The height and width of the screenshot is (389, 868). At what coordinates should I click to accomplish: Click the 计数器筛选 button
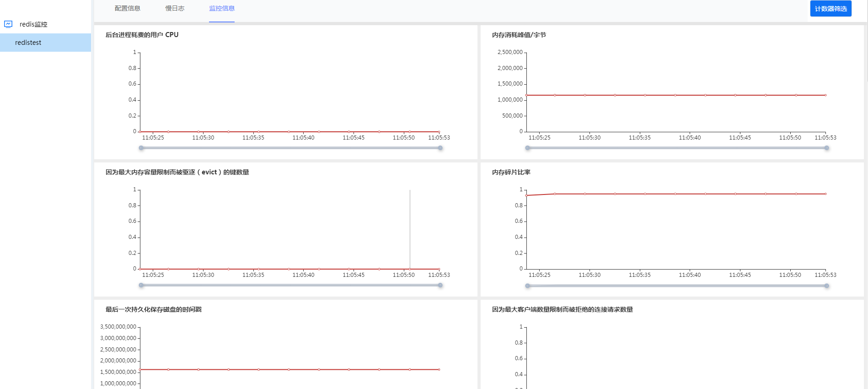[x=830, y=9]
